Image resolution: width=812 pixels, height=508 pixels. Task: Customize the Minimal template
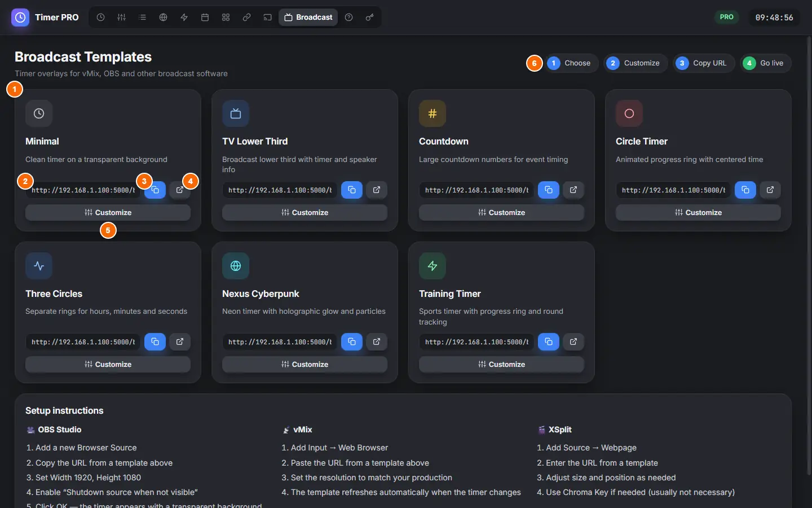(108, 213)
